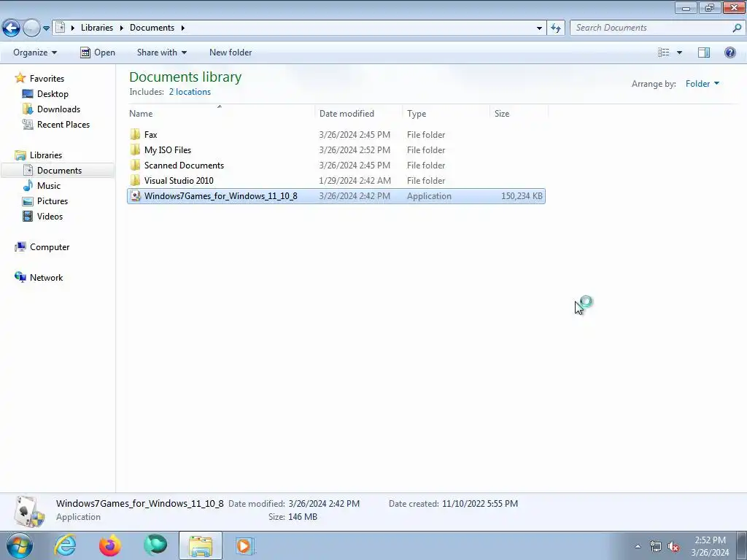Show hidden system tray icons
Viewport: 747px width, 560px height.
pyautogui.click(x=638, y=546)
